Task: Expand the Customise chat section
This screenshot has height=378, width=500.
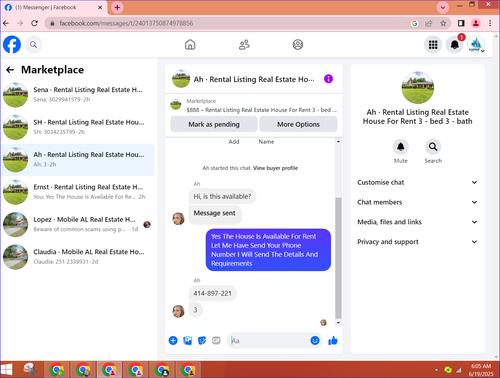Action: 417,182
